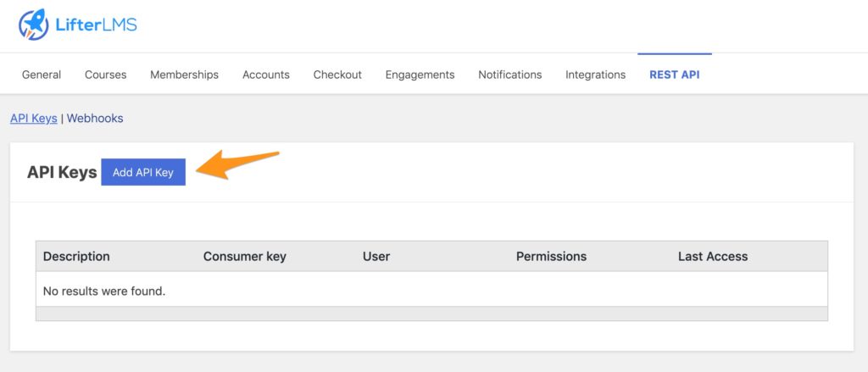
Task: Click the API Keys sub-navigation link
Action: point(34,119)
